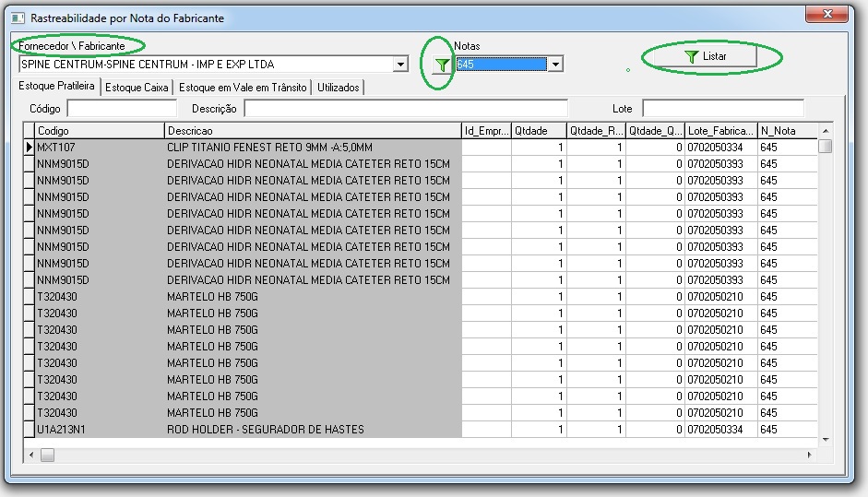Click the Código filter input field
Image resolution: width=868 pixels, height=497 pixels.
[114, 109]
